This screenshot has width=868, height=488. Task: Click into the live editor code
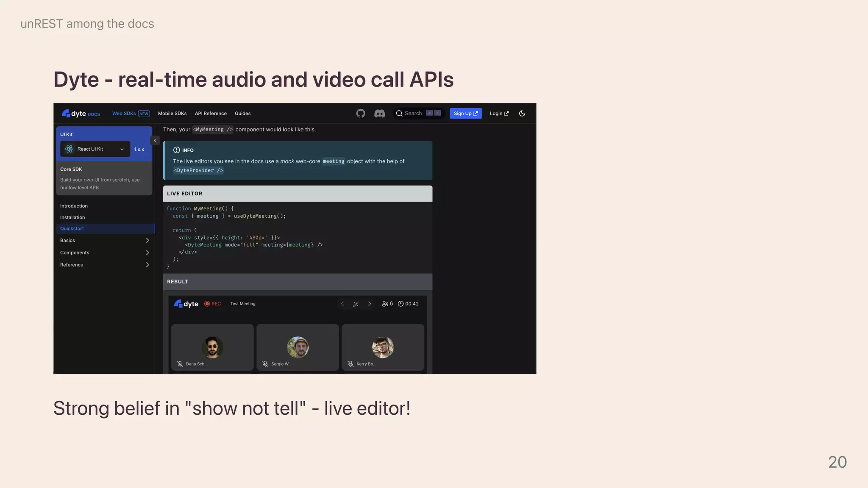(298, 238)
